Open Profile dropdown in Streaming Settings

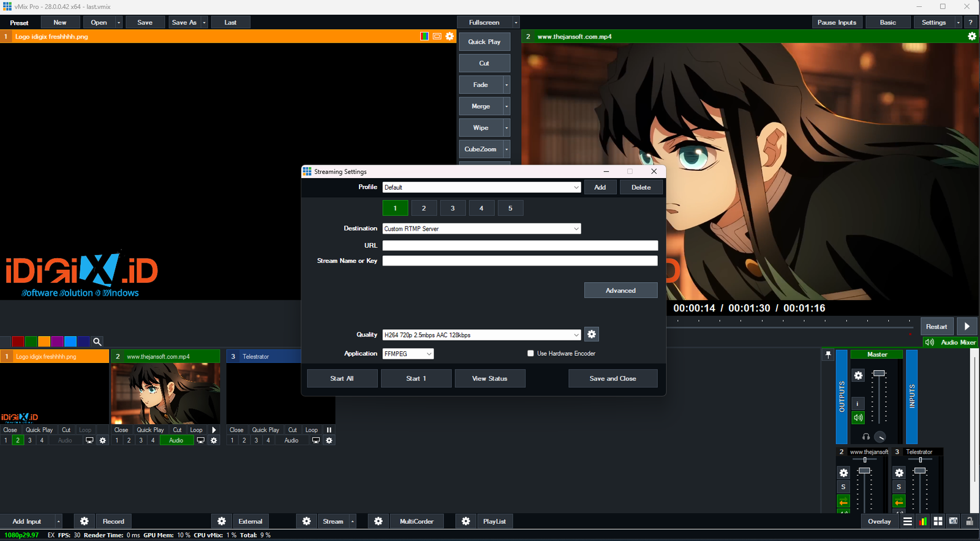coord(481,187)
